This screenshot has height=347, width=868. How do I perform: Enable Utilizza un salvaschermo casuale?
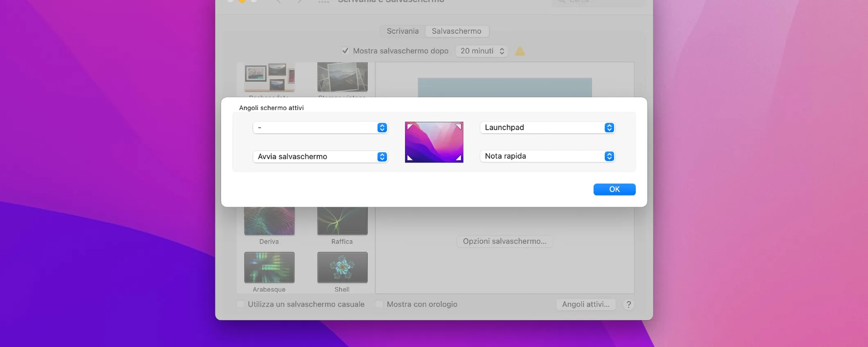click(x=241, y=304)
